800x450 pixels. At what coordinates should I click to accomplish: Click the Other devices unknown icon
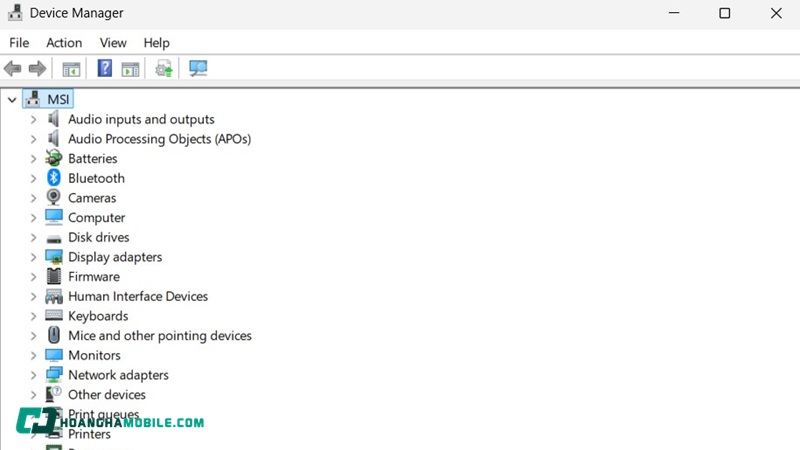click(x=54, y=394)
